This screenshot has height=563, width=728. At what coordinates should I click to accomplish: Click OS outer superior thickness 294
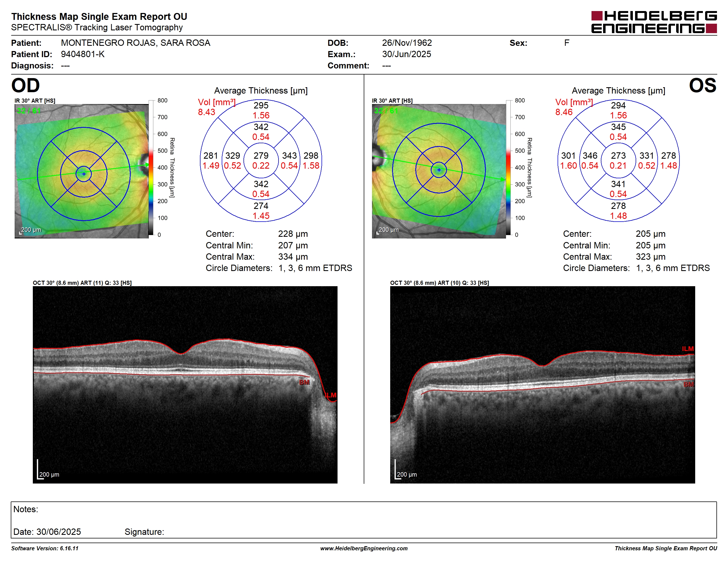tap(618, 106)
